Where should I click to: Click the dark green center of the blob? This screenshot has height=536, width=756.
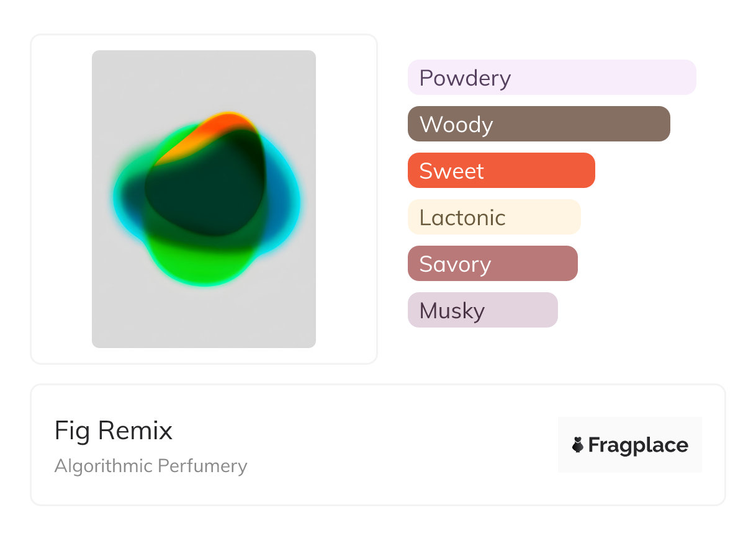tap(205, 192)
